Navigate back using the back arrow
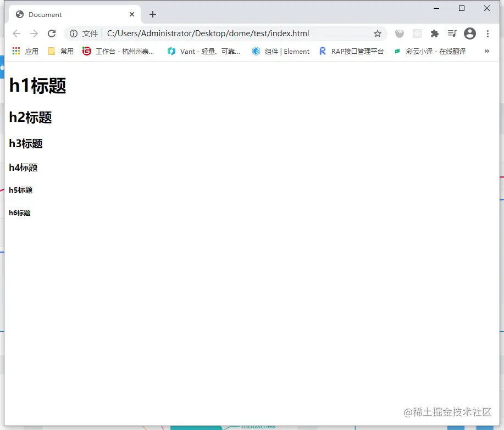The width and height of the screenshot is (504, 430). pos(16,33)
